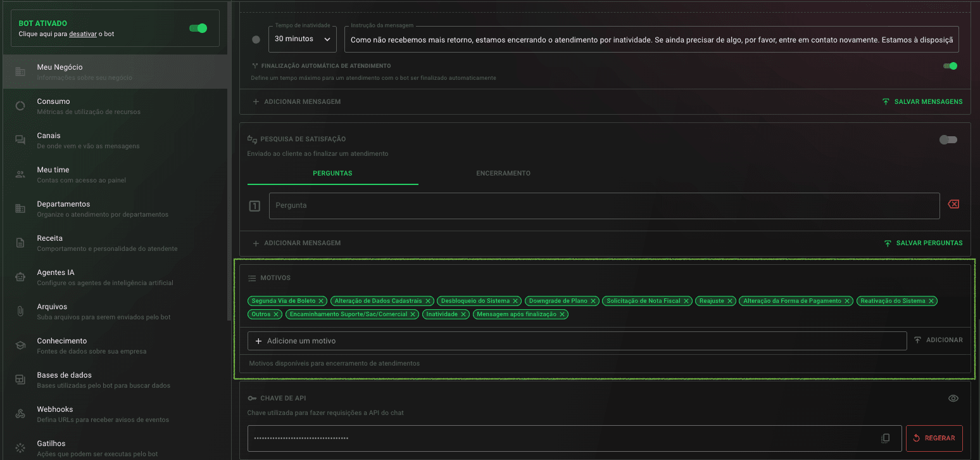Image resolution: width=980 pixels, height=460 pixels.
Task: Remove the Encaminhamento Suporte/Sac/Comercial tag
Action: [413, 314]
